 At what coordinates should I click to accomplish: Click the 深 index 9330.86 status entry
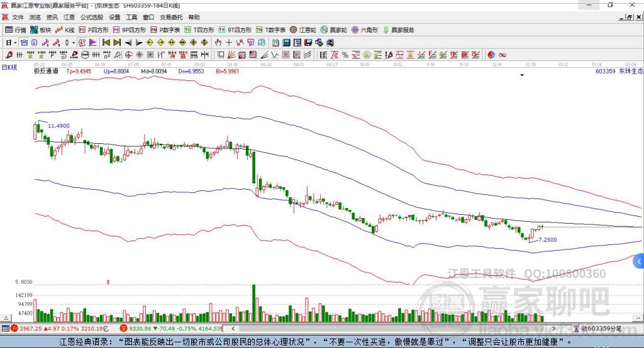(170, 329)
